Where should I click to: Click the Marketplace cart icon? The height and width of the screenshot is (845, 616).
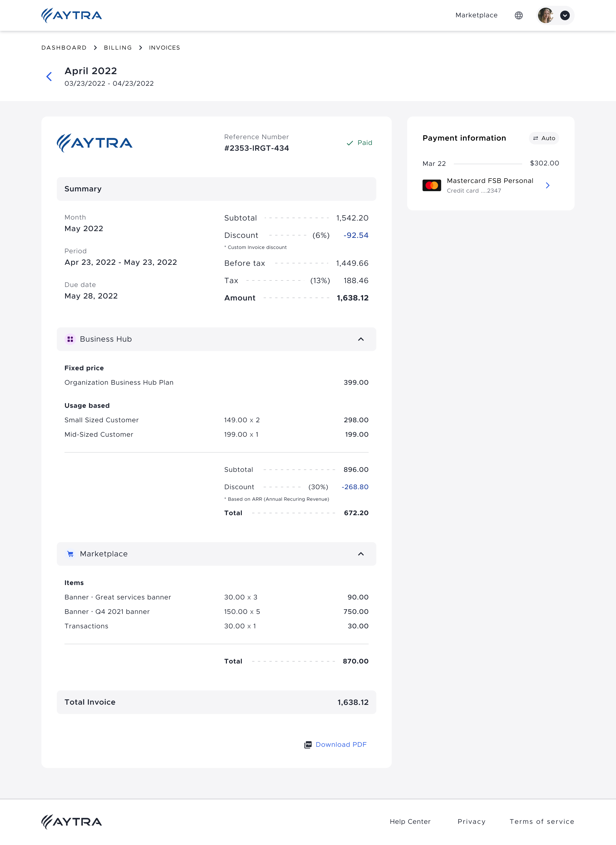click(70, 554)
